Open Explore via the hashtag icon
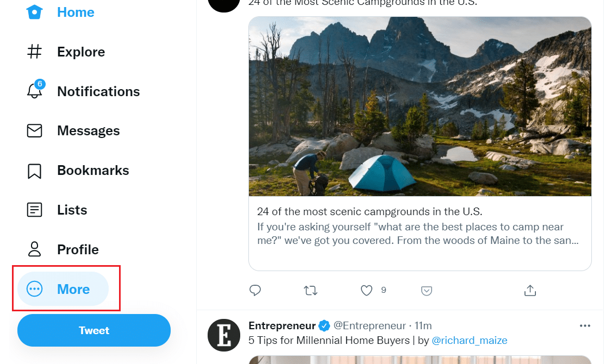The width and height of the screenshot is (612, 364). 34,52
